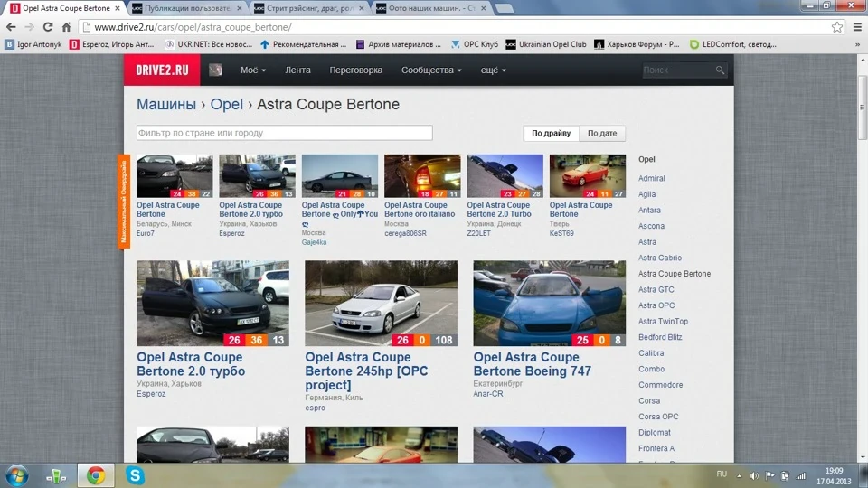Select Astra OPC in the model list

tap(656, 305)
